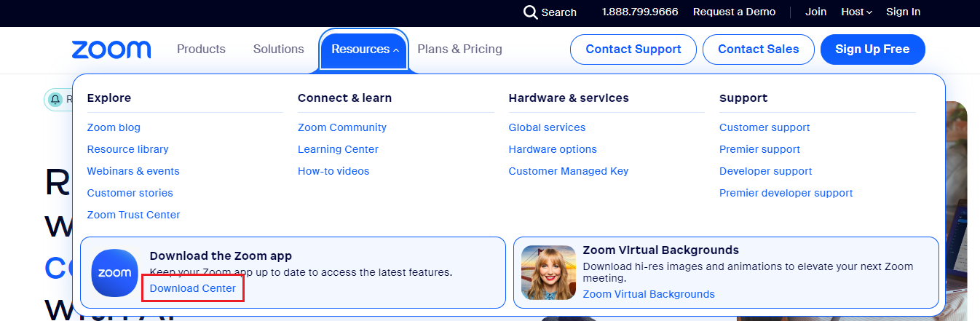Click the Sign In link
The image size is (980, 321).
click(903, 12)
